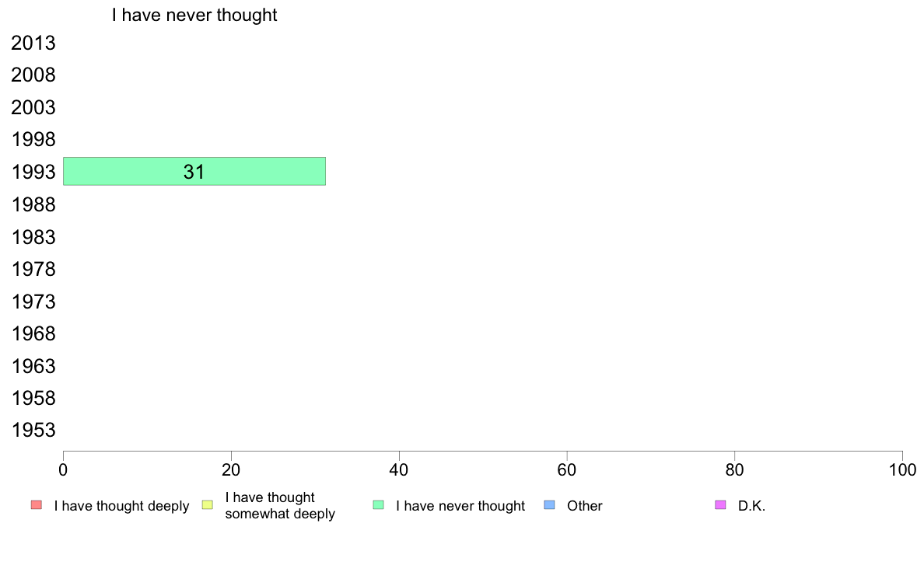
Task: Click the green 'I have never thought' swatch
Action: click(x=379, y=505)
